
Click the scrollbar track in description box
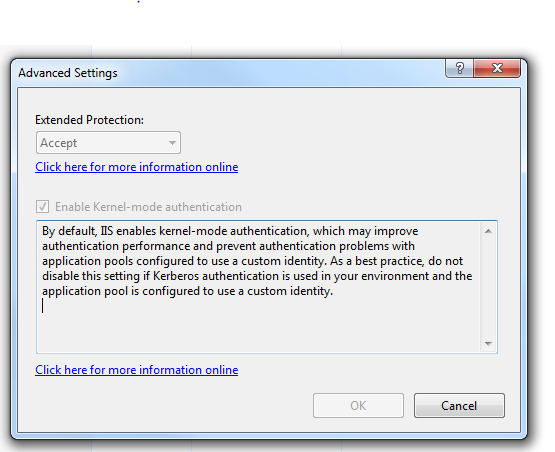coord(488,287)
